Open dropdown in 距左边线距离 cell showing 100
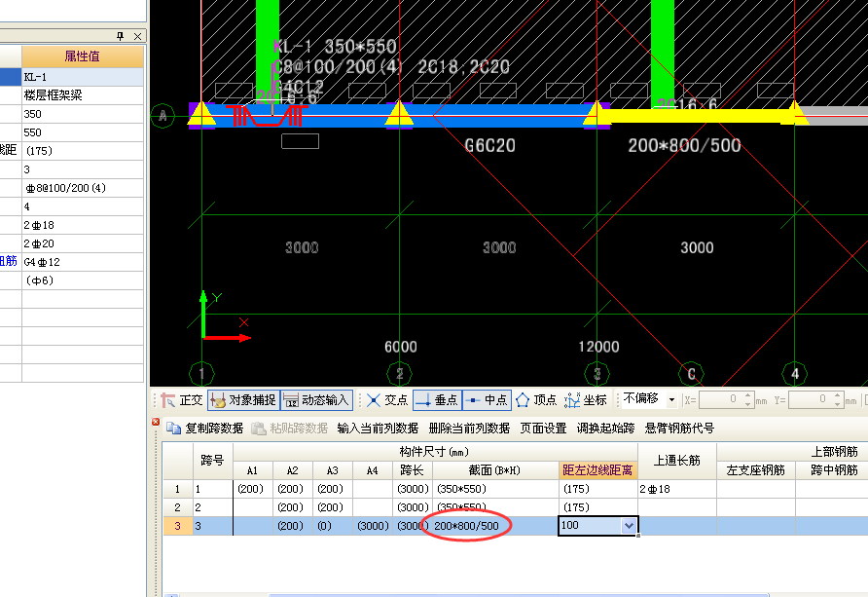Image resolution: width=868 pixels, height=597 pixels. tap(629, 526)
